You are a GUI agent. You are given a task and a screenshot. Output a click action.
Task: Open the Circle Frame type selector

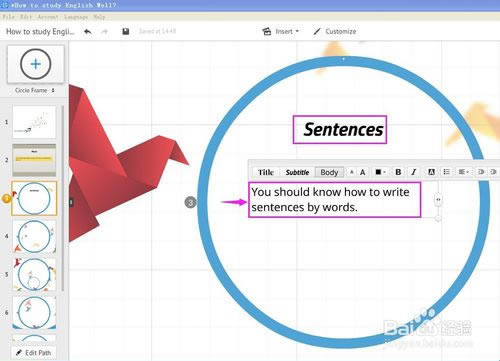coord(35,90)
